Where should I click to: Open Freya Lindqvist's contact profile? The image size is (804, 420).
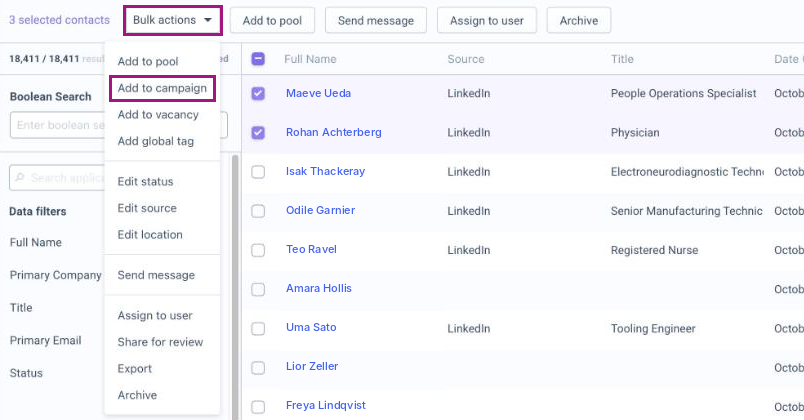coord(326,405)
